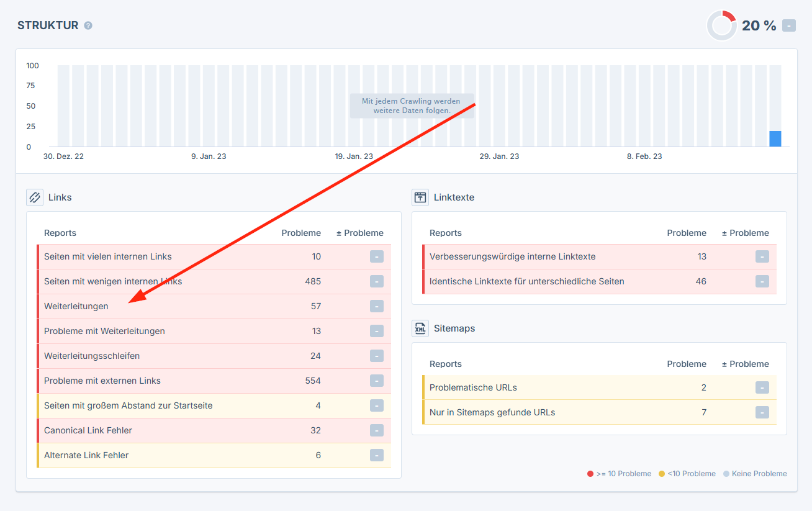
Task: Click the ± Probleme header in Sitemaps table
Action: tap(745, 364)
